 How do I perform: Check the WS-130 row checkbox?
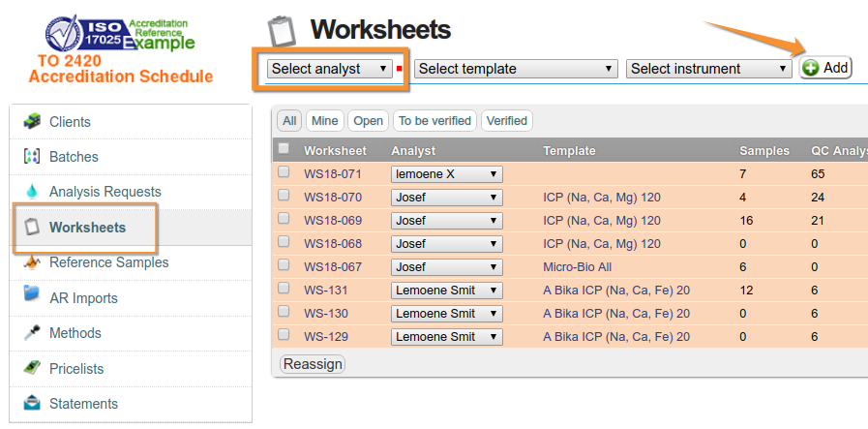(284, 312)
